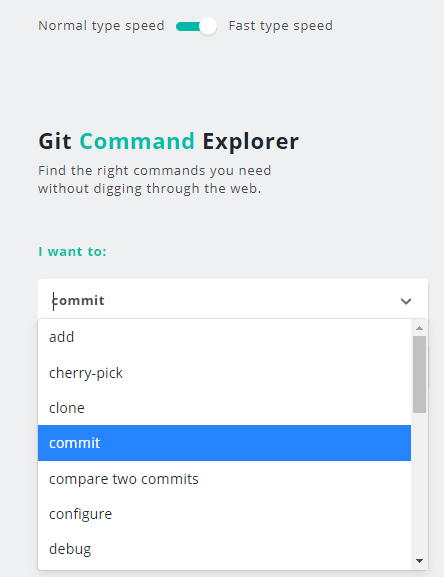Click the chevron arrow in the commit dropdown
The height and width of the screenshot is (577, 444).
tap(406, 301)
